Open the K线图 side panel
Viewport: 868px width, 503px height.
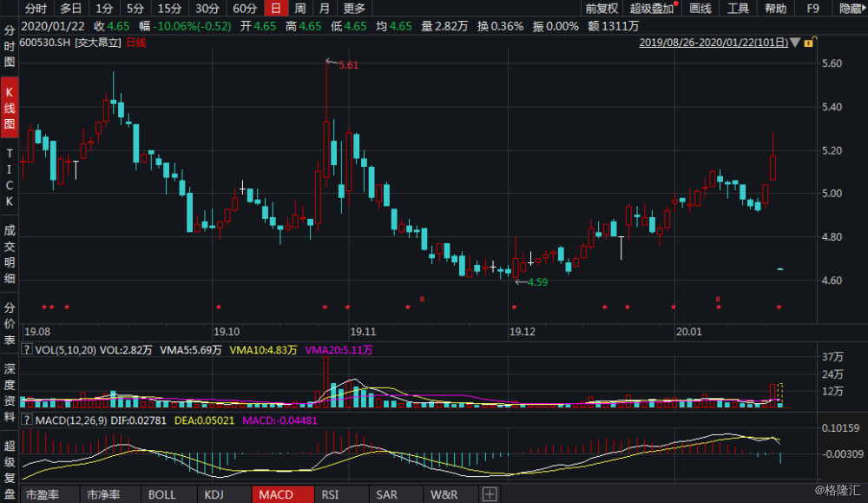pyautogui.click(x=10, y=108)
